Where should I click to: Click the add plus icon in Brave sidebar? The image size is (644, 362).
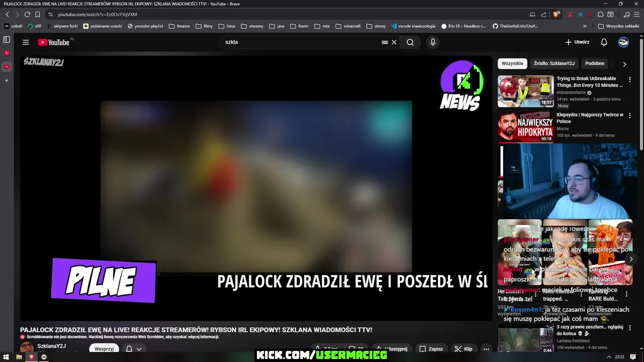pos(7,80)
